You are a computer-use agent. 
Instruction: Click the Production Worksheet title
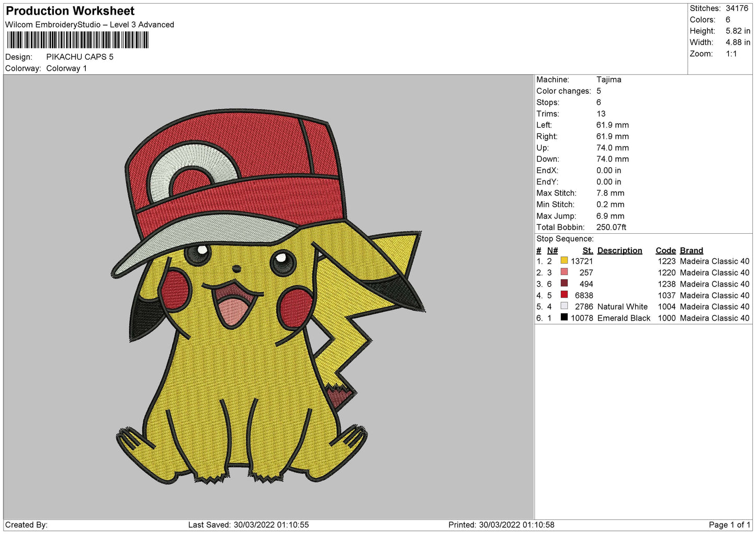70,11
